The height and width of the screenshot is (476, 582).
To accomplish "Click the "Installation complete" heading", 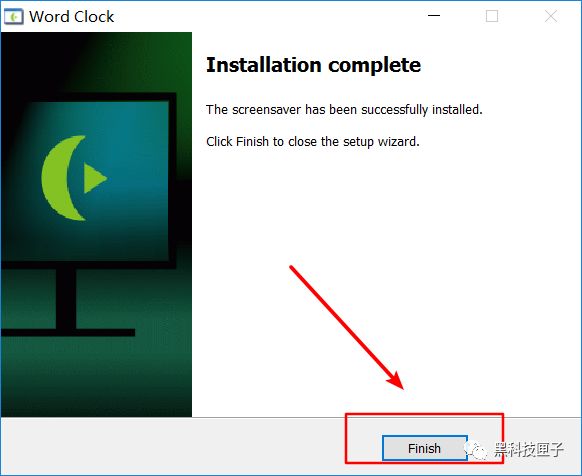I will (313, 65).
